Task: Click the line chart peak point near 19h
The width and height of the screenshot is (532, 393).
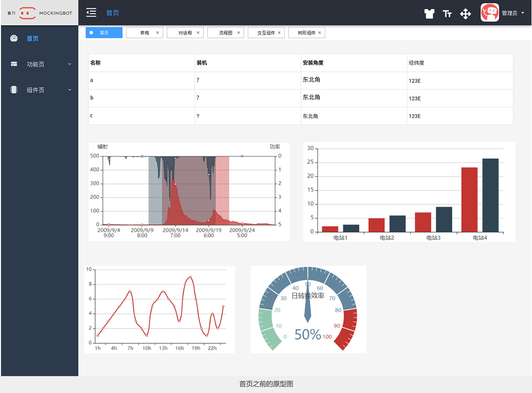Action: 190,277
